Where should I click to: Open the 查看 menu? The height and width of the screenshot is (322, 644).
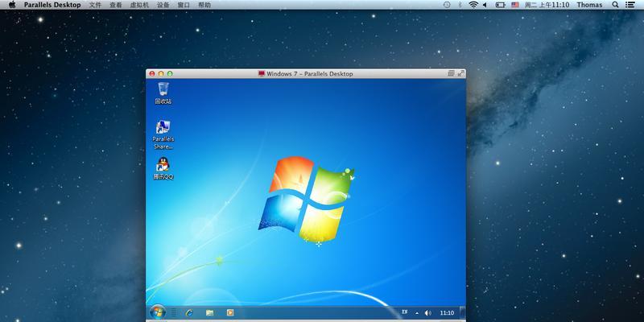point(116,5)
